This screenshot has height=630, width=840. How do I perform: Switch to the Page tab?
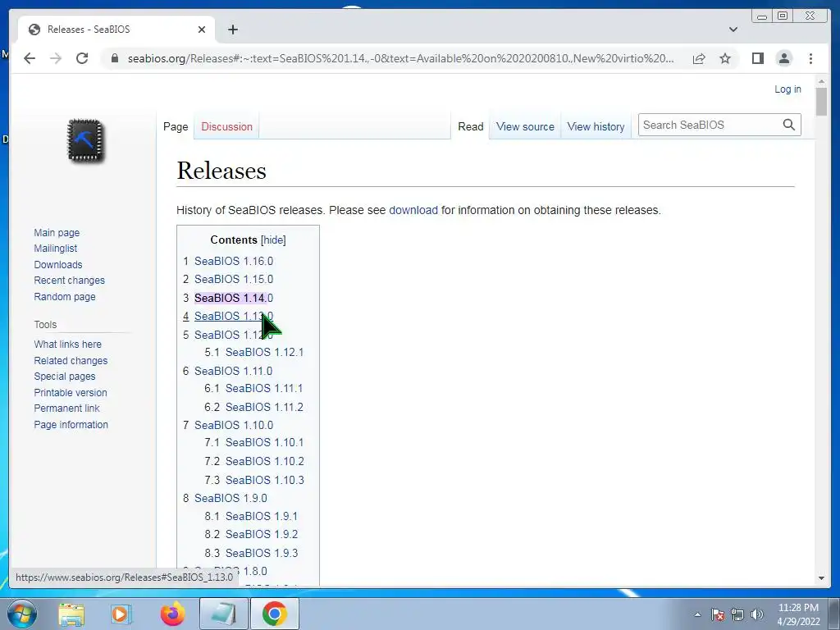[176, 127]
